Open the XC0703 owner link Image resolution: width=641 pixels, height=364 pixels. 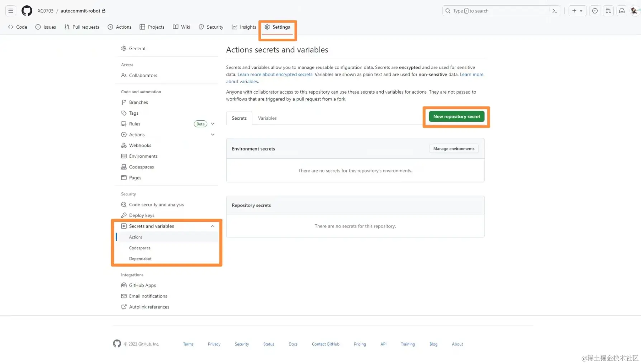coord(46,11)
